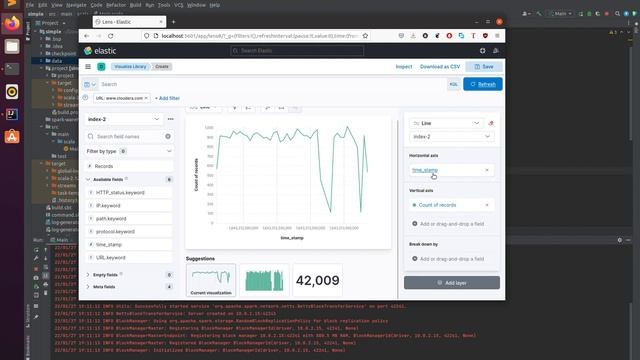The image size is (640, 360).
Task: Click the Add layer button
Action: (x=452, y=283)
